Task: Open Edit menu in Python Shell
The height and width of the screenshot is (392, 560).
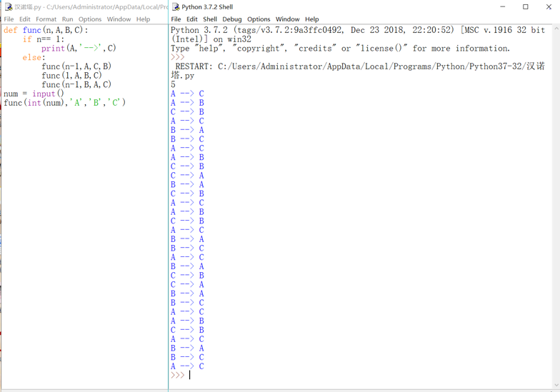Action: pyautogui.click(x=191, y=19)
